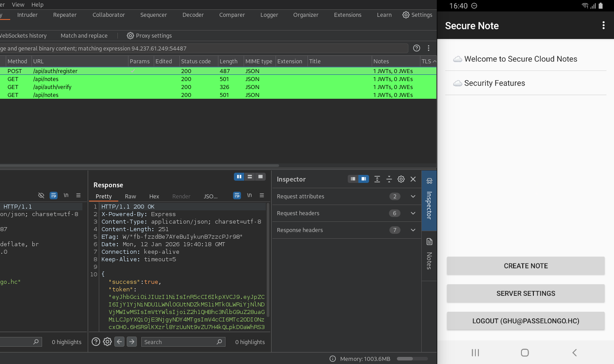Switch to side-by-side request/response layout
The width and height of the screenshot is (614, 364).
[x=239, y=177]
